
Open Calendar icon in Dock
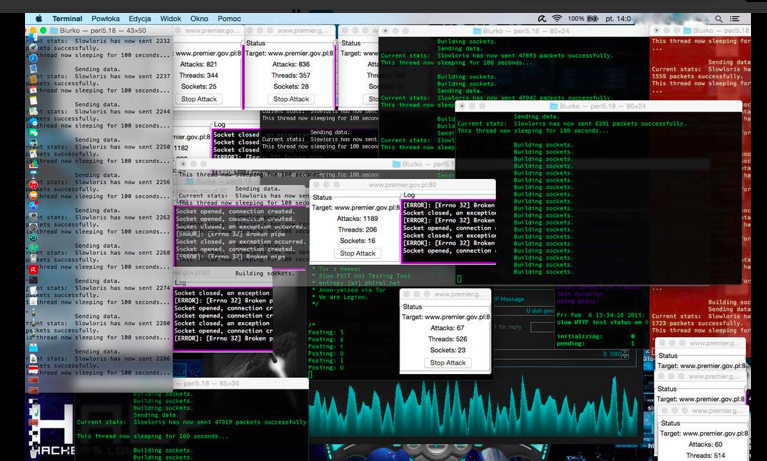tap(33, 90)
